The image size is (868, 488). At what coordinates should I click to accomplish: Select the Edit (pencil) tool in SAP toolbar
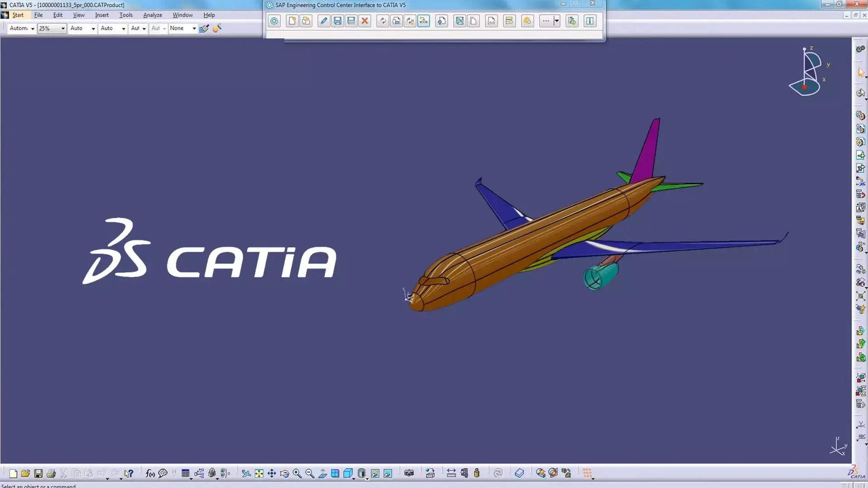point(324,21)
